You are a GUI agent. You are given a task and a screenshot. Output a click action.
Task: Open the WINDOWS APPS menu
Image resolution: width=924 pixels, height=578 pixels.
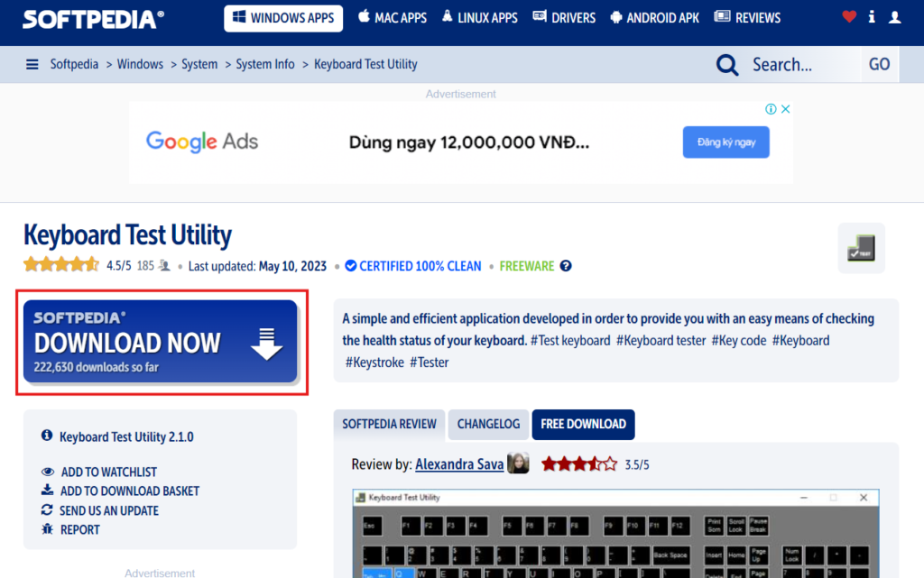pyautogui.click(x=283, y=18)
